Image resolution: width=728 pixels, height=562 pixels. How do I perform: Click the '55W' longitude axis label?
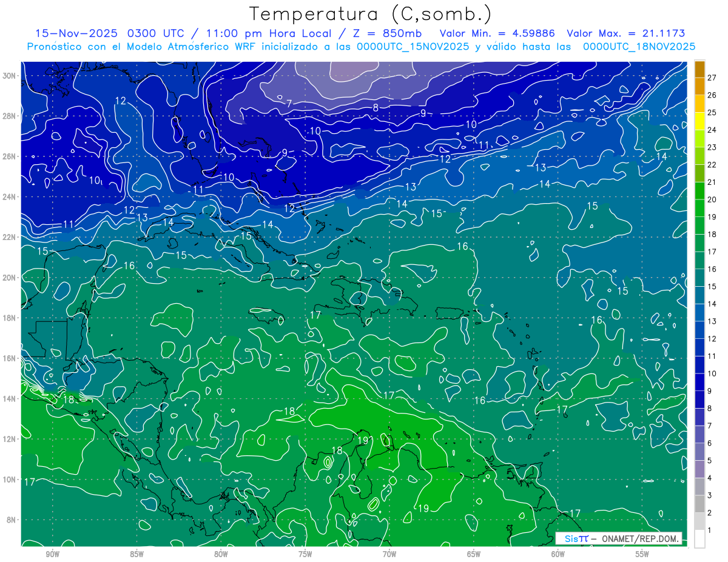(642, 554)
